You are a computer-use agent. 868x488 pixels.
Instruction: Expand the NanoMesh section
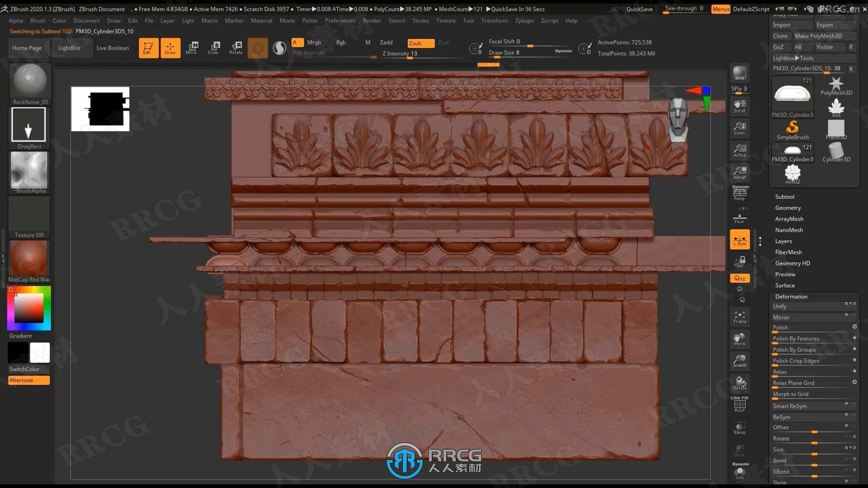[789, 230]
